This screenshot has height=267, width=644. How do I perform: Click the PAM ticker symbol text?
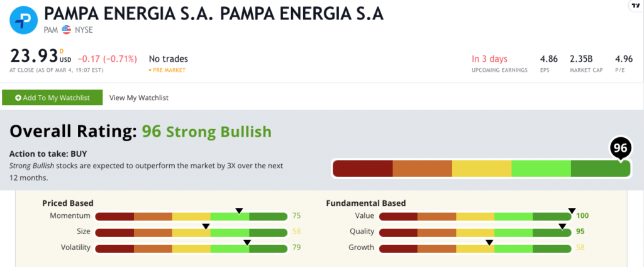click(50, 29)
